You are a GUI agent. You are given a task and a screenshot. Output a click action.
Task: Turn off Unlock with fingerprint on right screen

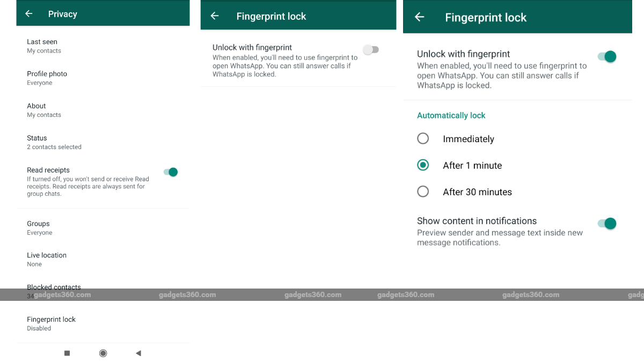click(606, 56)
